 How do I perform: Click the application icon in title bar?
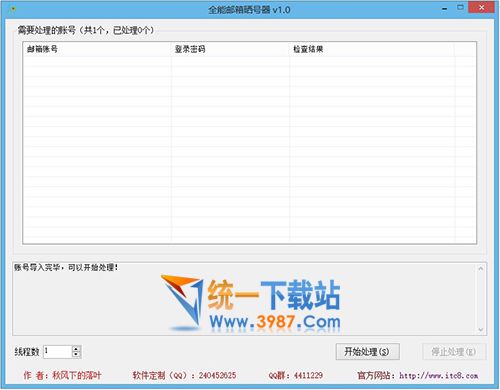[x=13, y=9]
